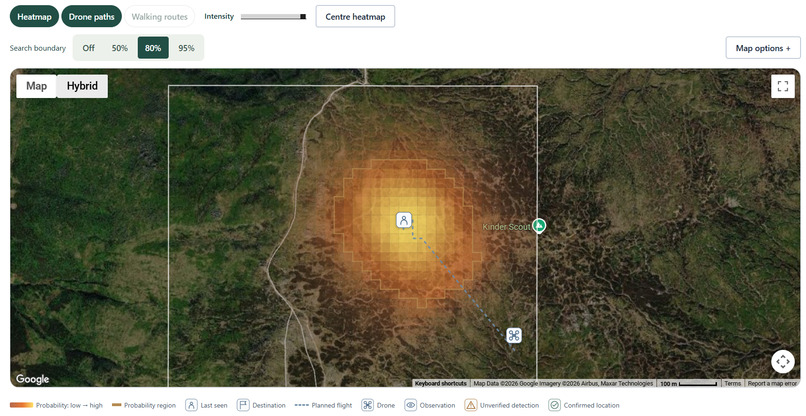Viewport: 806px width, 416px height.
Task: Open map camera pan control
Action: click(x=783, y=361)
